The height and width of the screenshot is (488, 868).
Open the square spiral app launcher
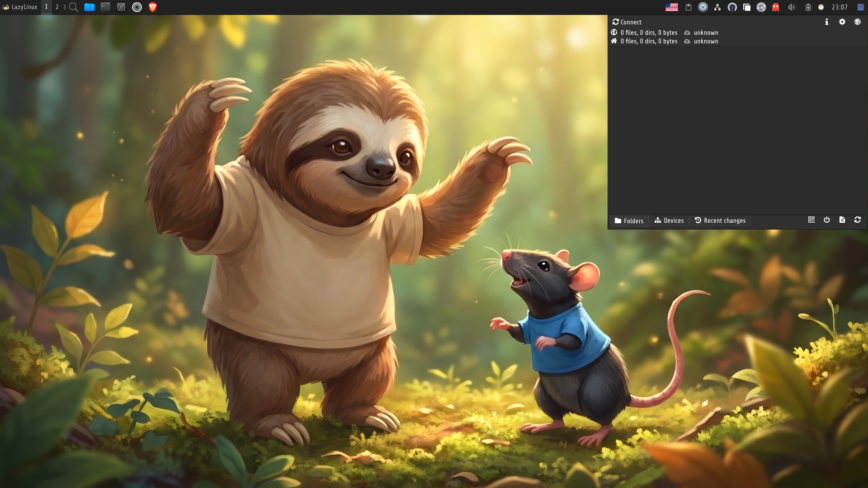(121, 7)
